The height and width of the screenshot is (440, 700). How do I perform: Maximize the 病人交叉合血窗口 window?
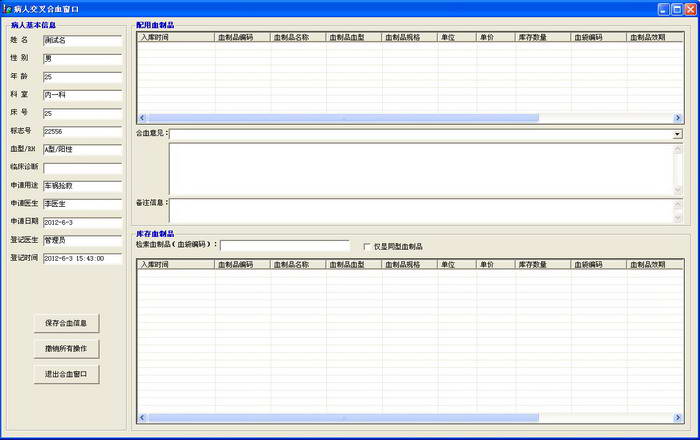(677, 9)
